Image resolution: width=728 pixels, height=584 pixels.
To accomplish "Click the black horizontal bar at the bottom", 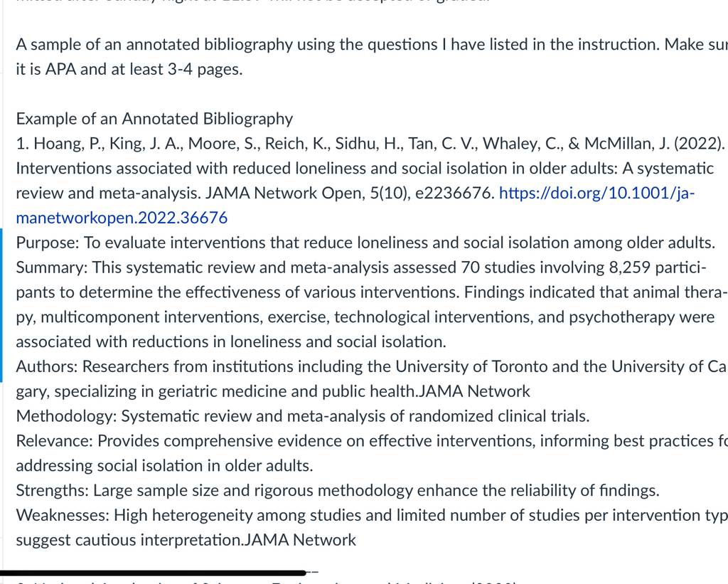I will (x=154, y=573).
